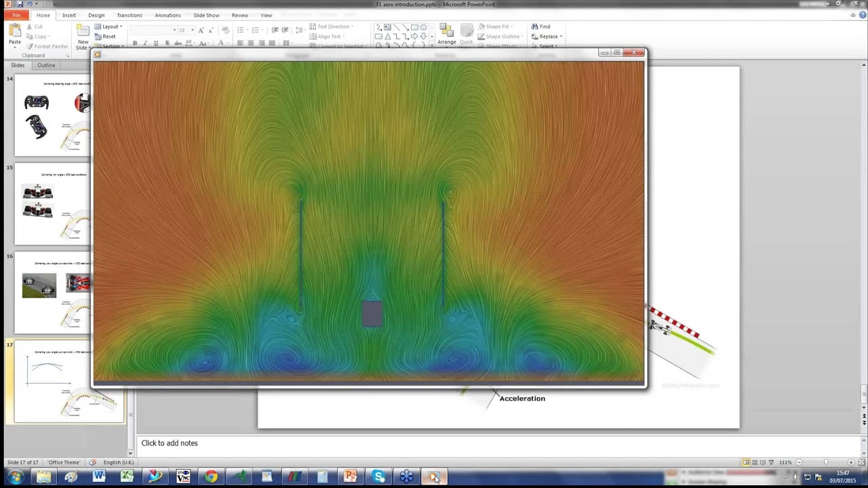Toggle underline text formatting

pos(156,43)
